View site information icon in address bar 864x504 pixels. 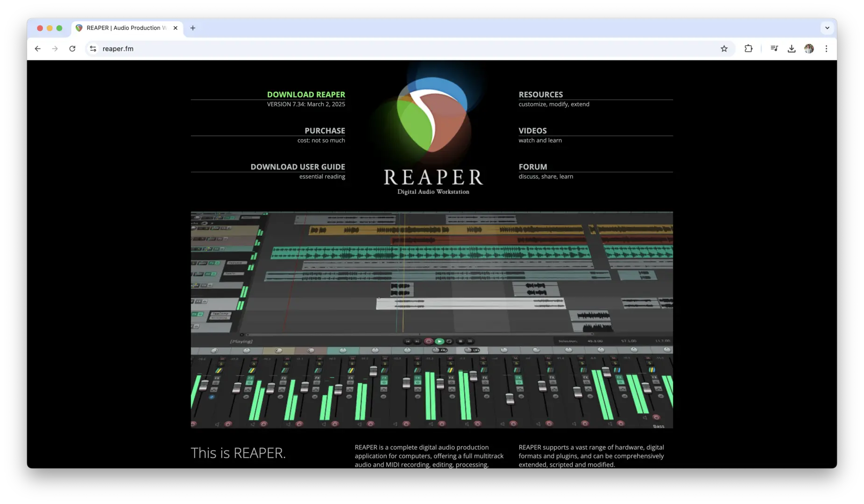coord(93,49)
